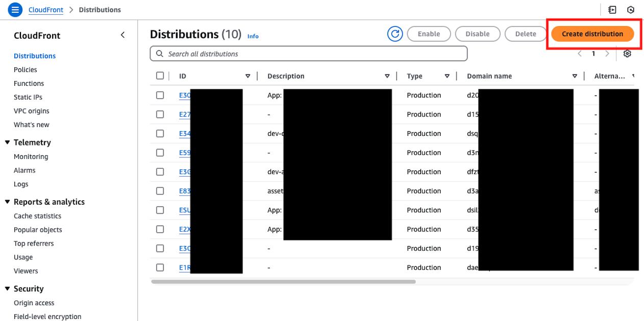Viewport: 644px width, 321px height.
Task: Go to previous page of distributions
Action: click(580, 54)
